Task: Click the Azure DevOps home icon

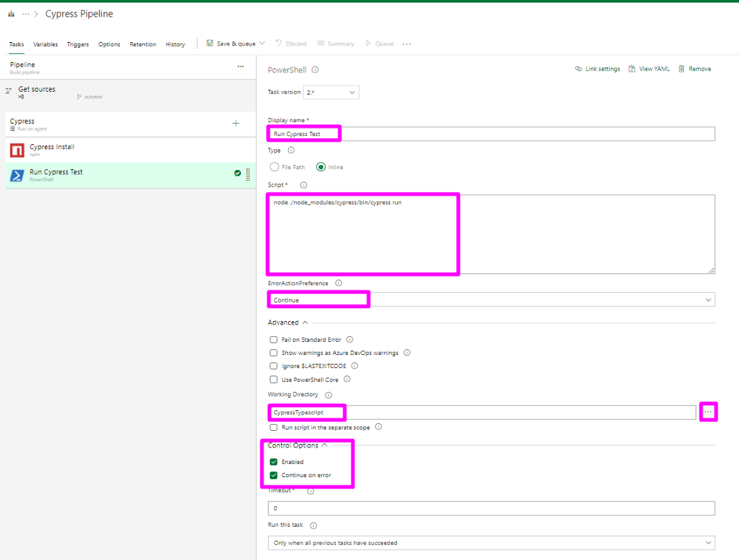Action: point(11,14)
